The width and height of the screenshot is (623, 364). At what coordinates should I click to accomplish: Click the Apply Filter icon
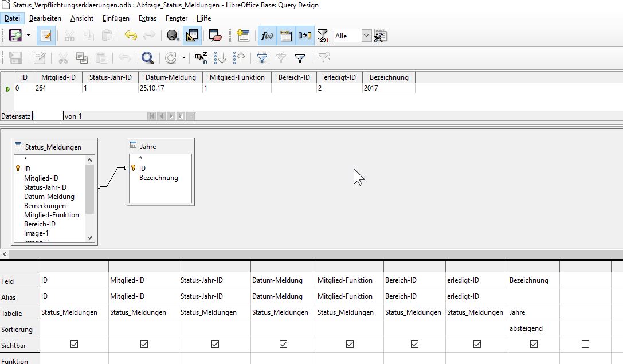[281, 58]
